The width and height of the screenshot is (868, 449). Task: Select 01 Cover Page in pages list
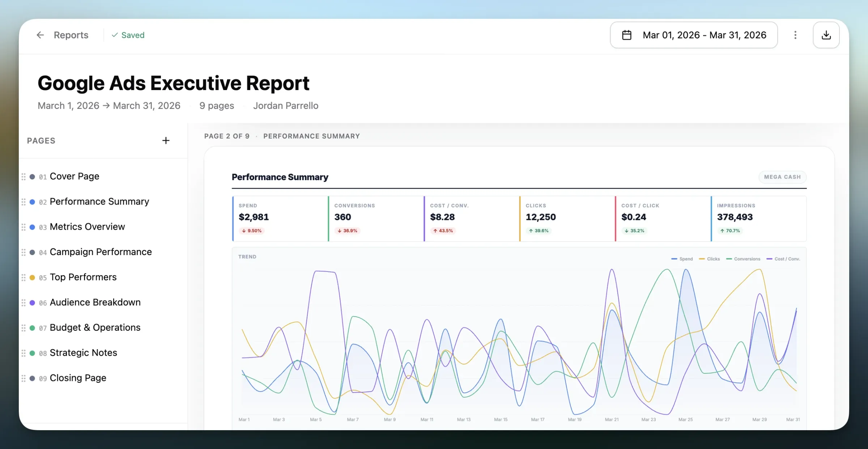click(103, 177)
